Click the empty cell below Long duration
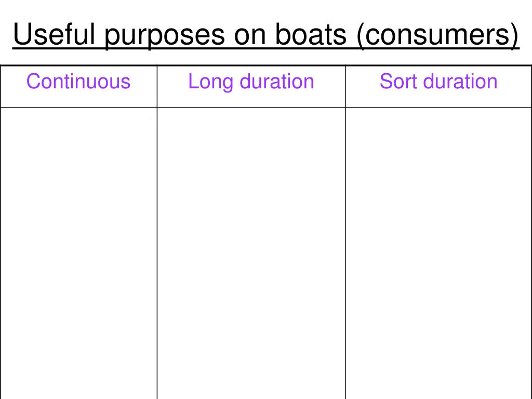The width and height of the screenshot is (532, 399). coord(251,253)
